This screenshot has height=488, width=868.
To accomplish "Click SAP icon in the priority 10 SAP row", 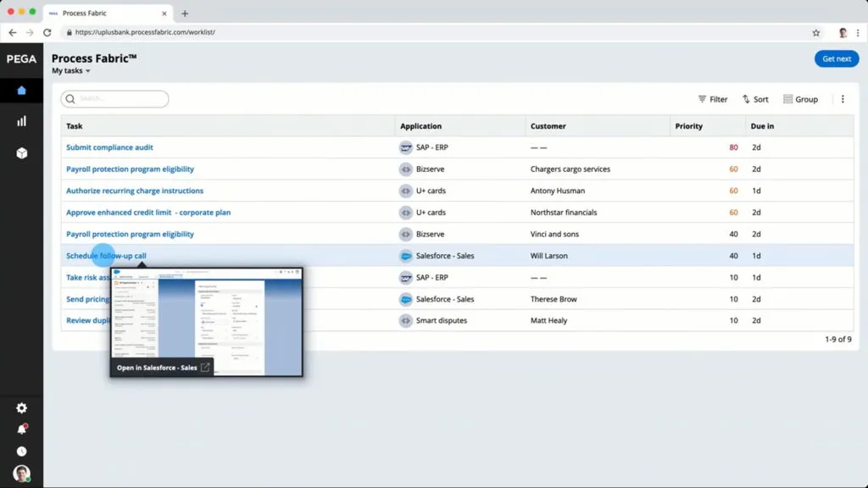I will 406,278.
